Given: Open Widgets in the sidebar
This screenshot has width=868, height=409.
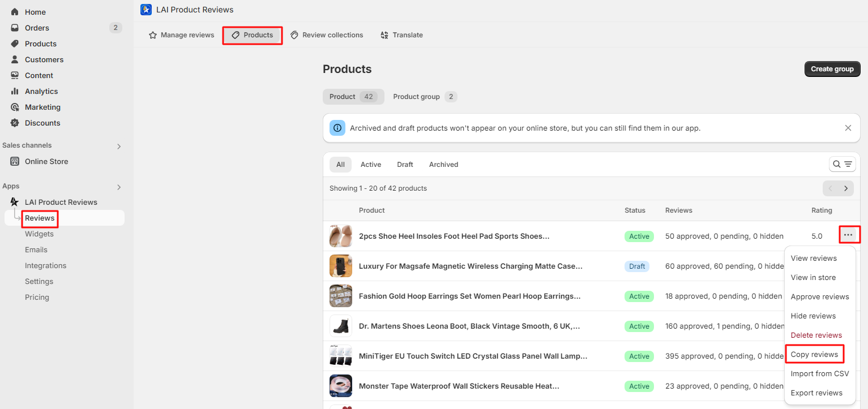Looking at the screenshot, I should click(39, 234).
